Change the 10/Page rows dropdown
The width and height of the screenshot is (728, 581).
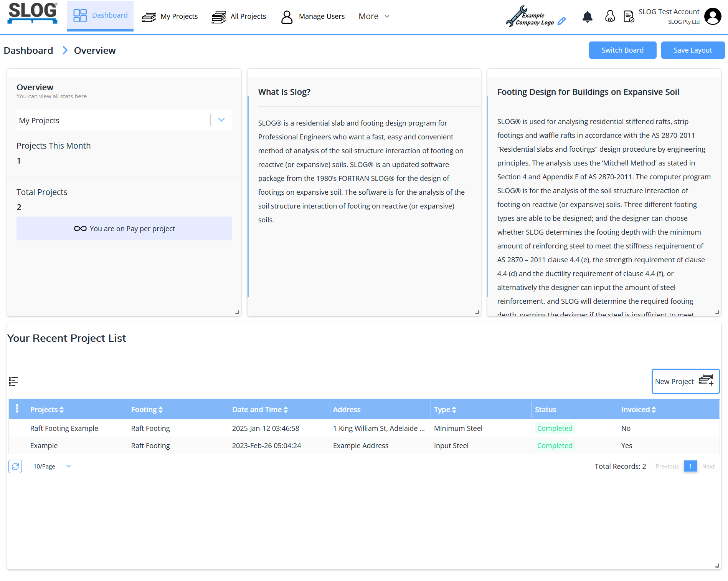52,466
